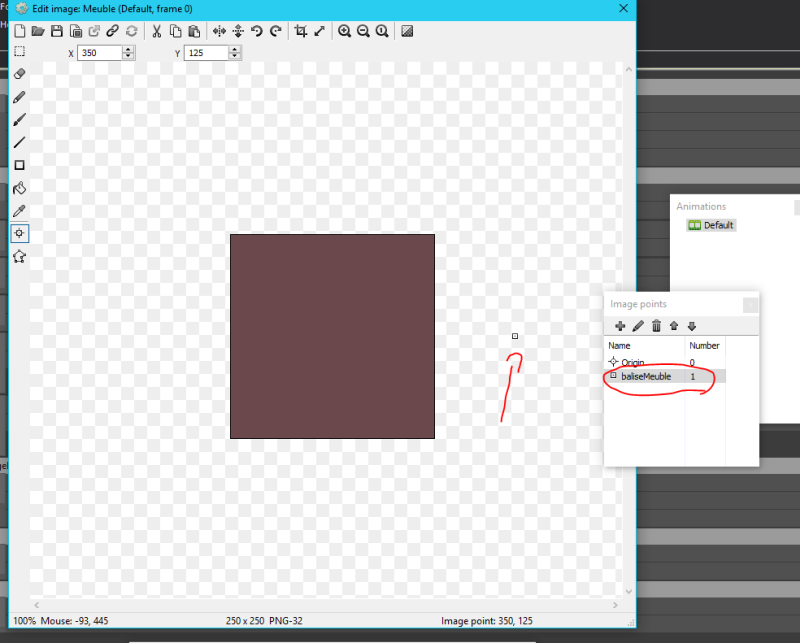Close the Image points panel
The width and height of the screenshot is (800, 643).
pyautogui.click(x=751, y=305)
